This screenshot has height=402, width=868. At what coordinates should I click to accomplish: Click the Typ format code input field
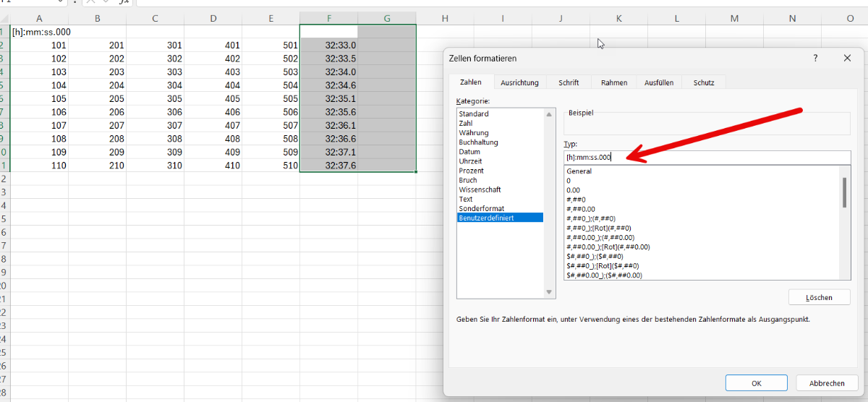pyautogui.click(x=706, y=157)
